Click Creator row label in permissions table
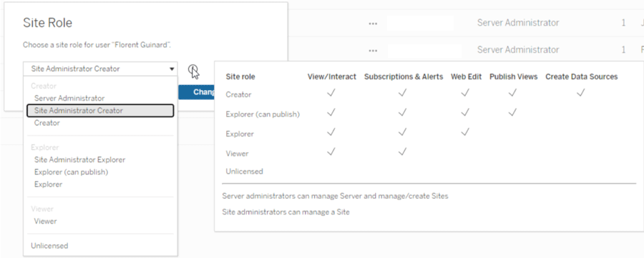This screenshot has width=644, height=258. pyautogui.click(x=238, y=94)
